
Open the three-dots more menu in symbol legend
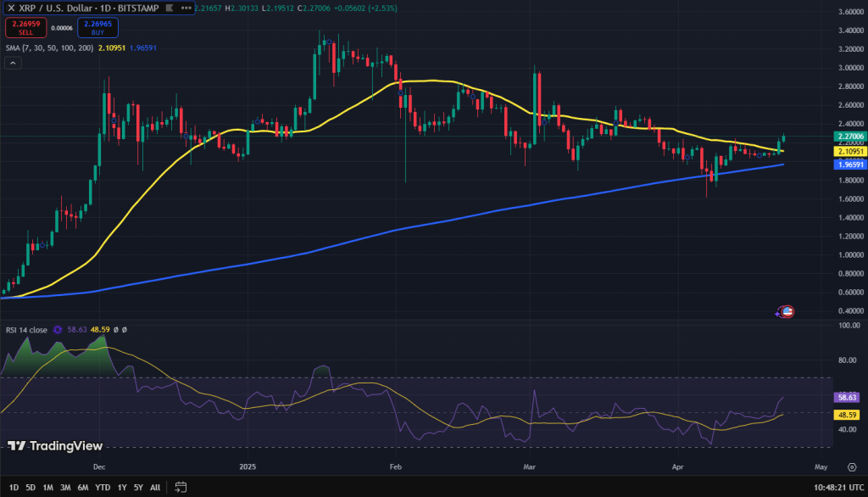point(186,8)
